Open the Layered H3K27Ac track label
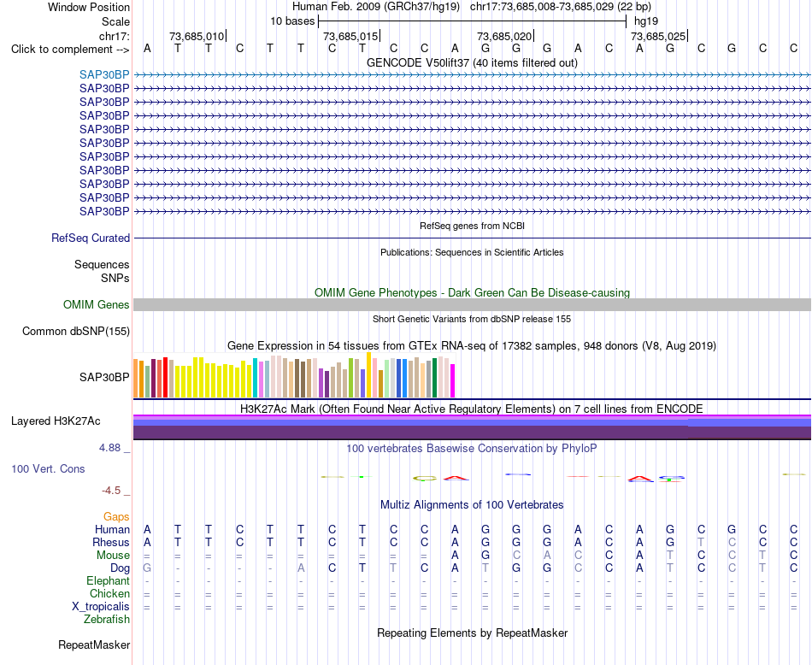812x665 pixels. tap(56, 421)
